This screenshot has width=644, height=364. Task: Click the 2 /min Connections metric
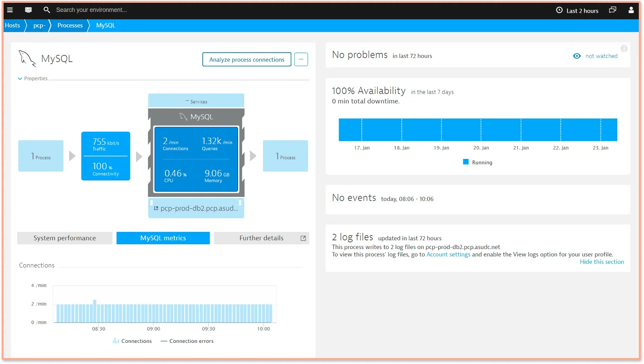click(175, 144)
